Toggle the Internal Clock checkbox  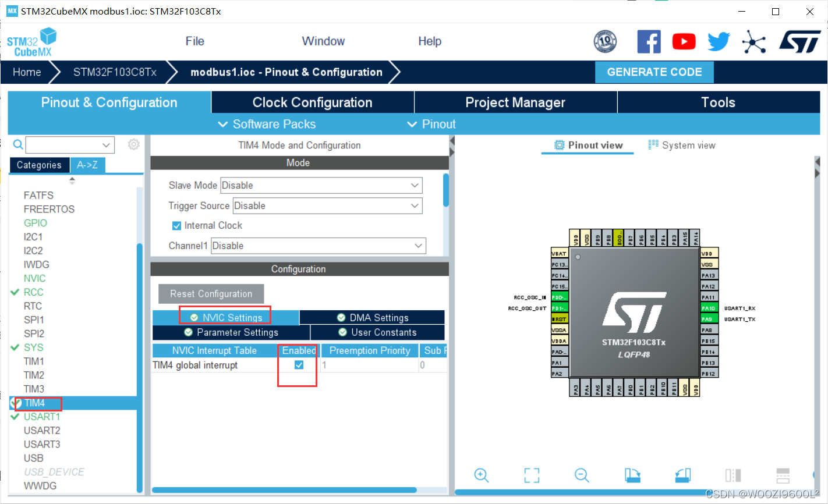tap(176, 226)
